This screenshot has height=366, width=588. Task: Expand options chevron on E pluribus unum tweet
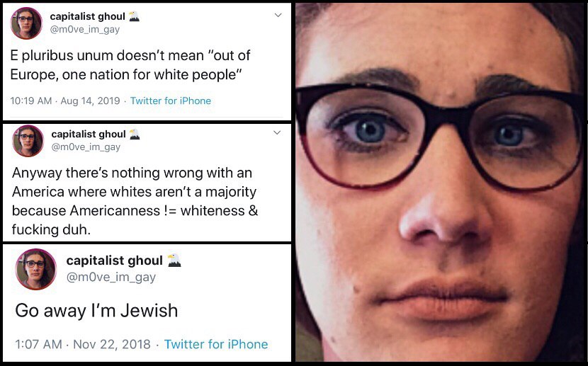tap(278, 15)
